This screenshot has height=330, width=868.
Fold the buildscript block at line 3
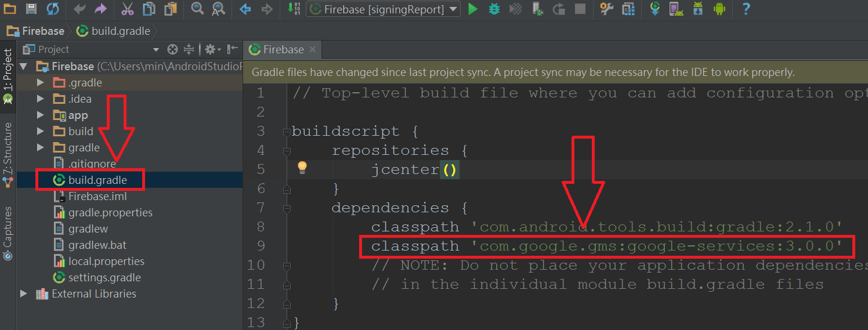[x=286, y=132]
